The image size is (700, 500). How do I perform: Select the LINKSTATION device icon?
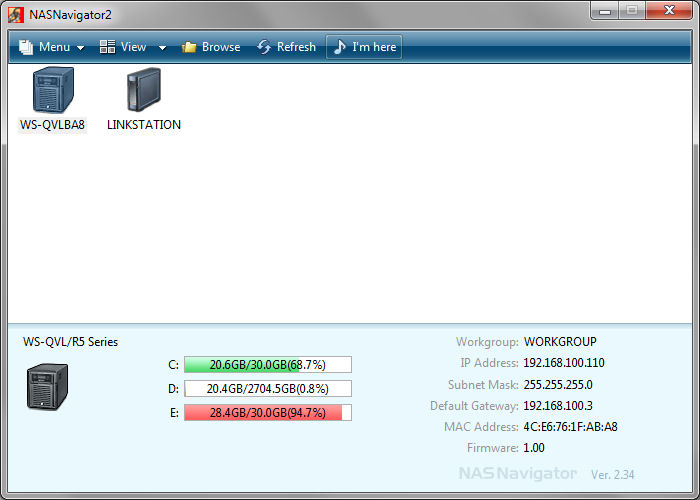pos(144,89)
